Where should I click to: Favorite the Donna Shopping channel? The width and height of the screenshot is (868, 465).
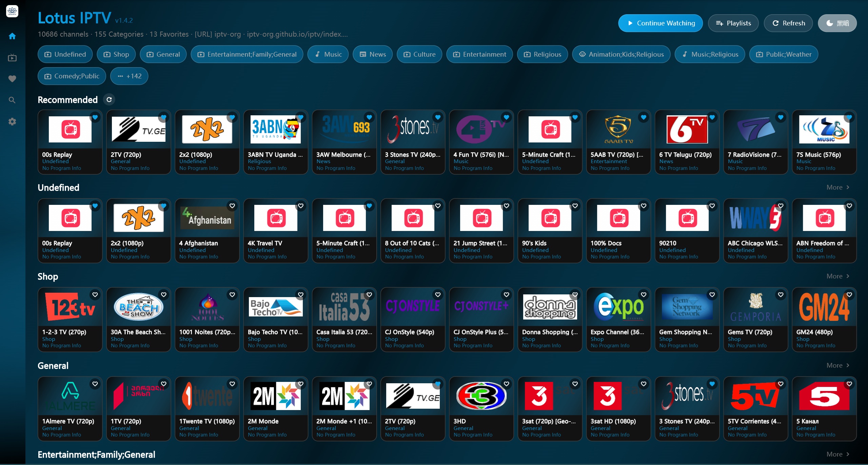tap(575, 295)
